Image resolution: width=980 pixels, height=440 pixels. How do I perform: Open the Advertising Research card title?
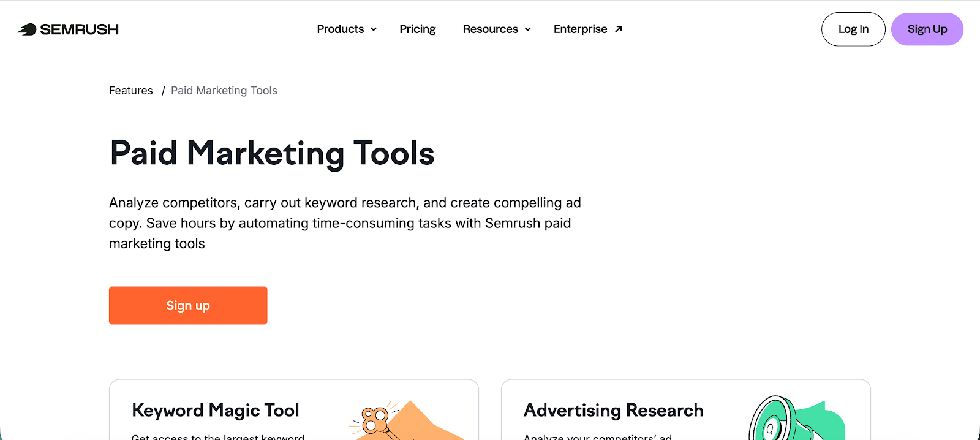[614, 410]
